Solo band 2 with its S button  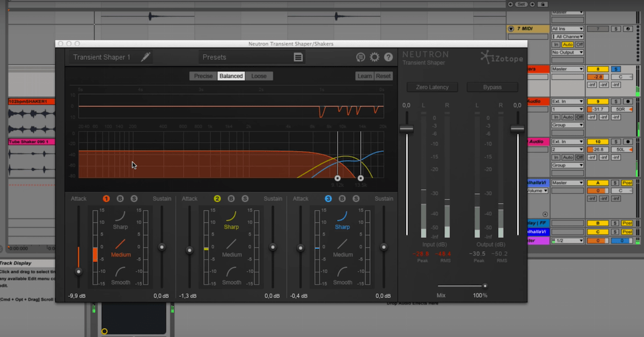[245, 198]
